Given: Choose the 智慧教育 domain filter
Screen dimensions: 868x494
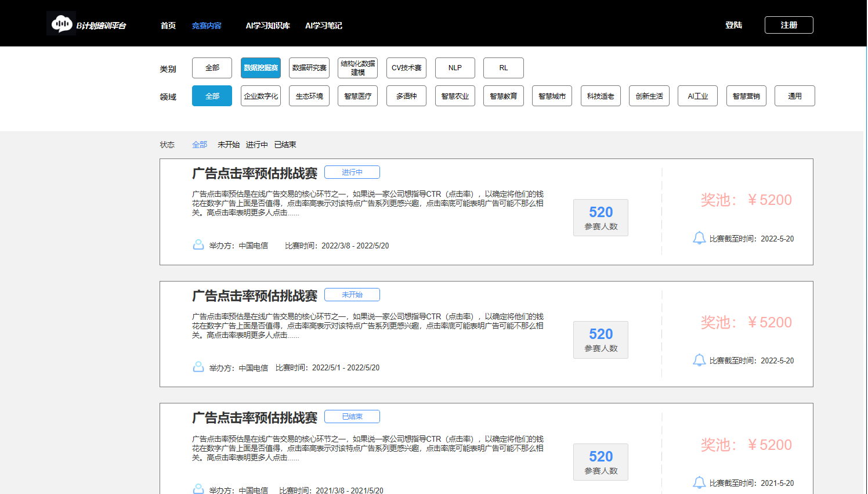Looking at the screenshot, I should (x=504, y=96).
